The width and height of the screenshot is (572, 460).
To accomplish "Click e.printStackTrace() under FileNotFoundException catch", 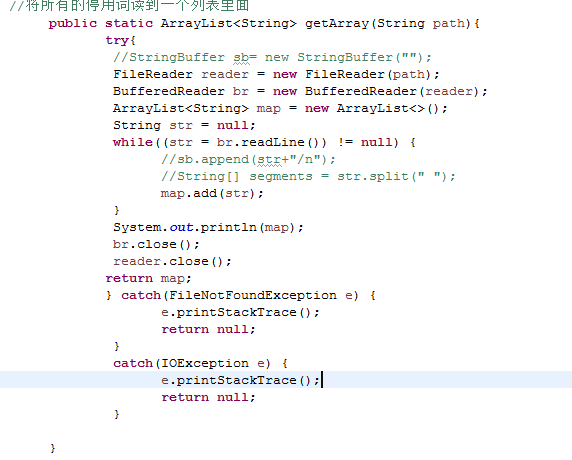I will [x=240, y=313].
